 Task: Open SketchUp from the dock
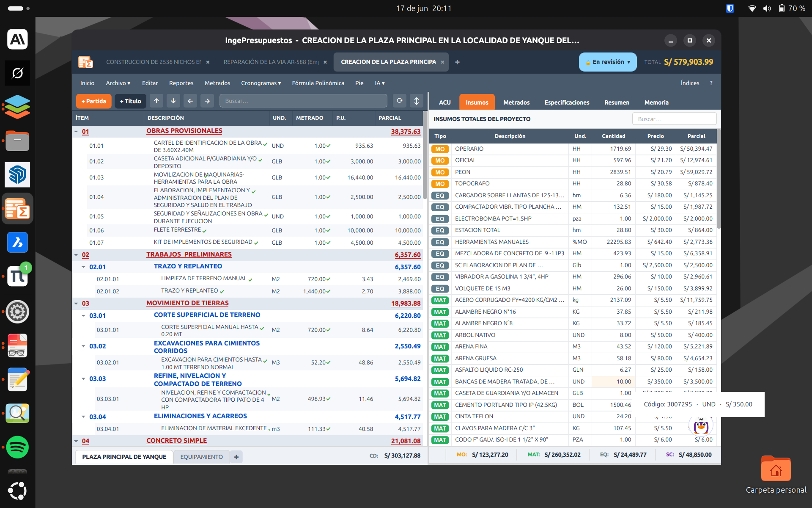click(x=17, y=174)
